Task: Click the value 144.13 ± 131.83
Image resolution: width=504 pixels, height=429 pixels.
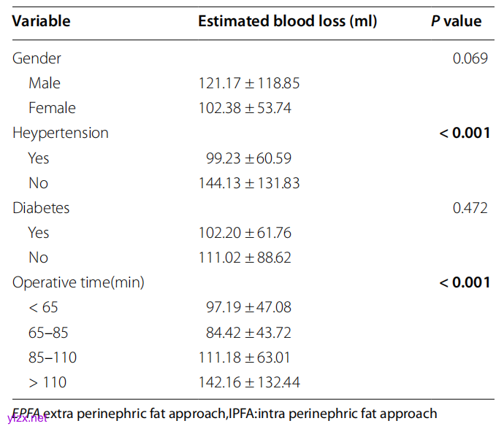Action: (x=249, y=183)
